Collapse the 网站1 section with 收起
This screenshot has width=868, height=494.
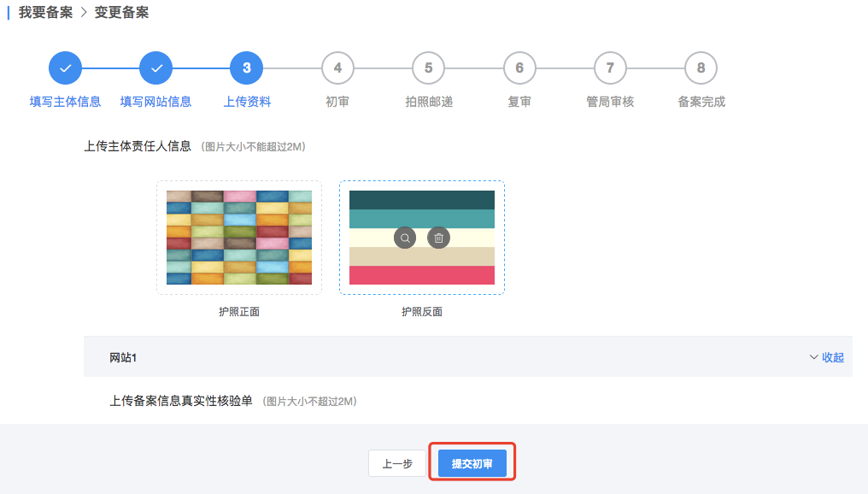click(x=833, y=357)
